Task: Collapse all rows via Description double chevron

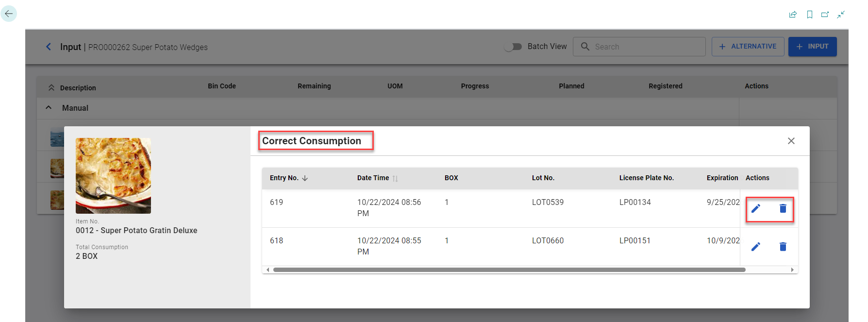Action: [51, 87]
